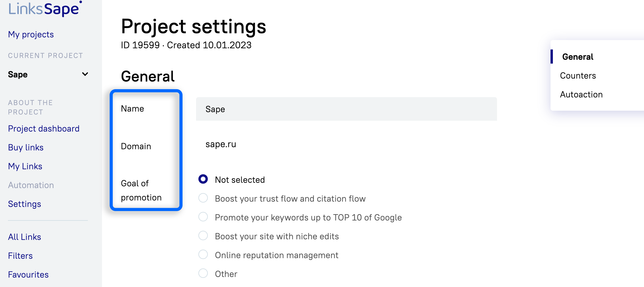Open My projects in the sidebar
Viewport: 644px width, 287px height.
coord(31,34)
